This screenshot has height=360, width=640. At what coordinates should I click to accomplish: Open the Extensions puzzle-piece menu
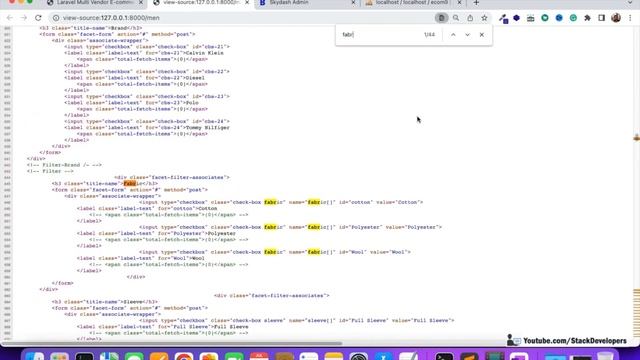pyautogui.click(x=587, y=18)
